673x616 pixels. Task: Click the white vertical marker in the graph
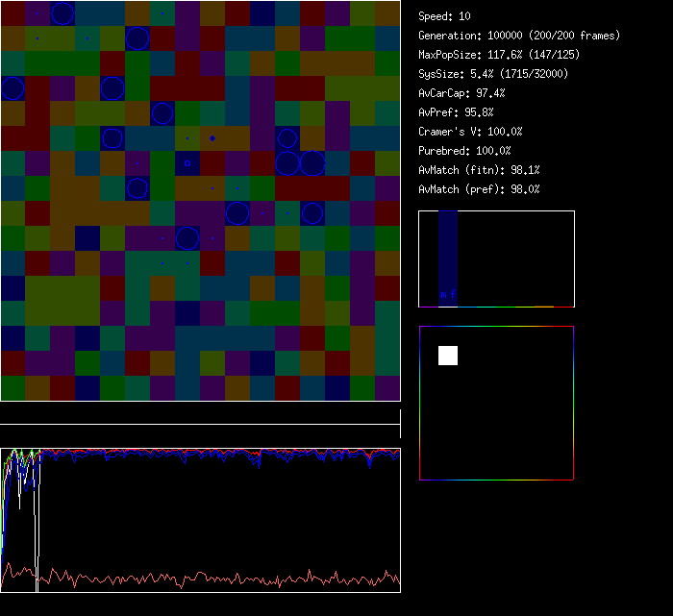[37, 519]
